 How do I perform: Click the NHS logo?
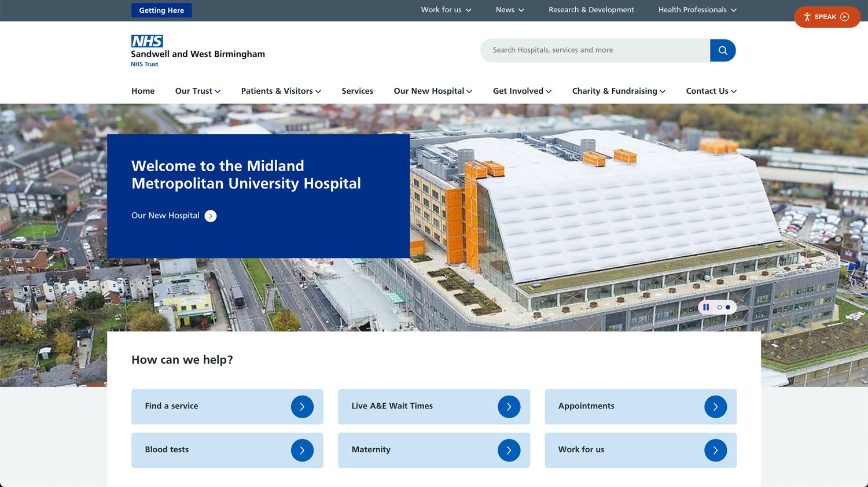coord(147,41)
